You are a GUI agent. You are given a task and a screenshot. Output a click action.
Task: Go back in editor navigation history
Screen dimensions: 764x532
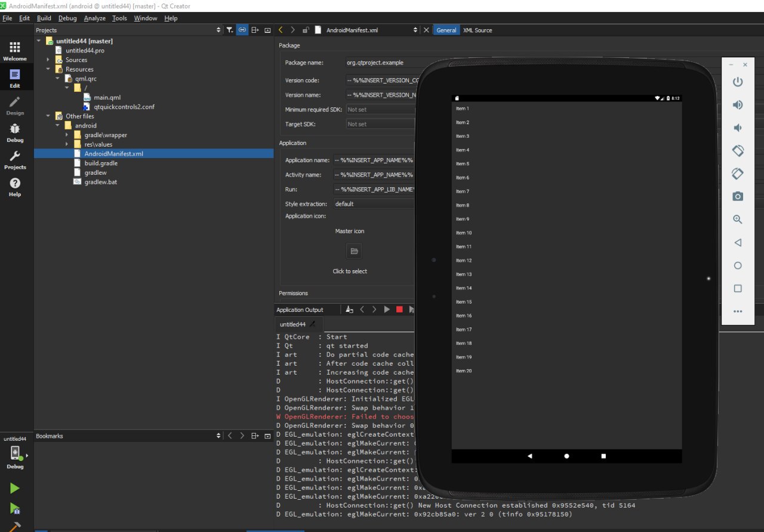tap(281, 30)
